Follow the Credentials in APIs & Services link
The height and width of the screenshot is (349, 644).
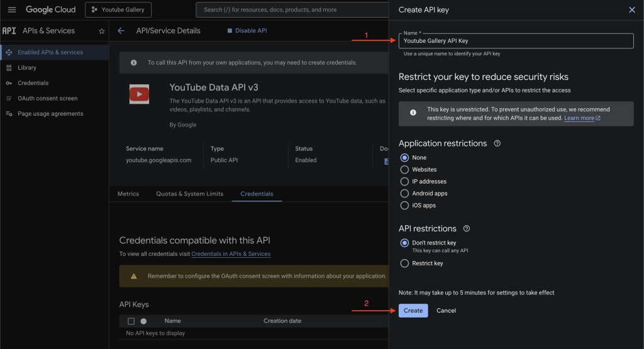point(231,254)
